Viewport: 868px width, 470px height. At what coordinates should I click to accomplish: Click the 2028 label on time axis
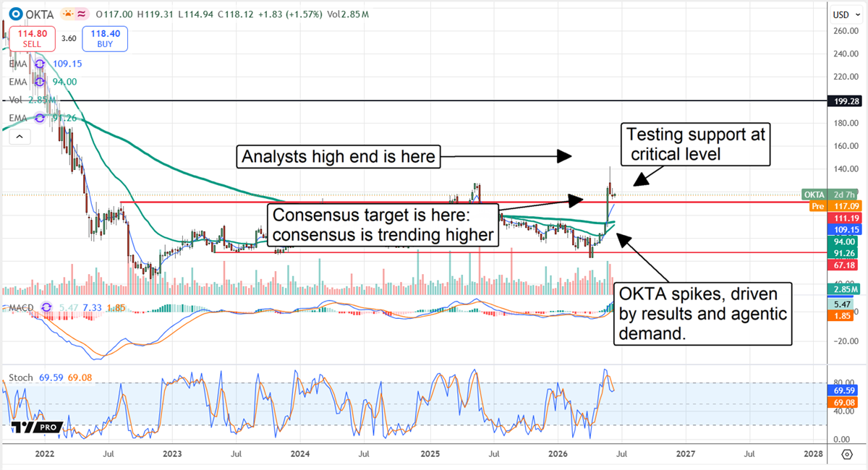813,454
